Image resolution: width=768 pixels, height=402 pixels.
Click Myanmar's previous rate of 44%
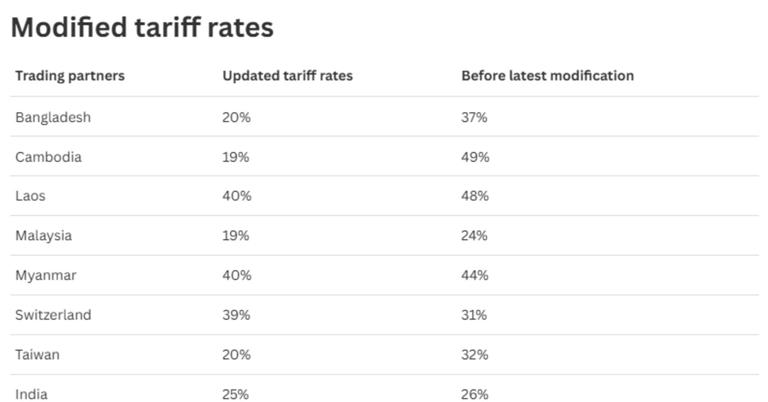click(475, 275)
